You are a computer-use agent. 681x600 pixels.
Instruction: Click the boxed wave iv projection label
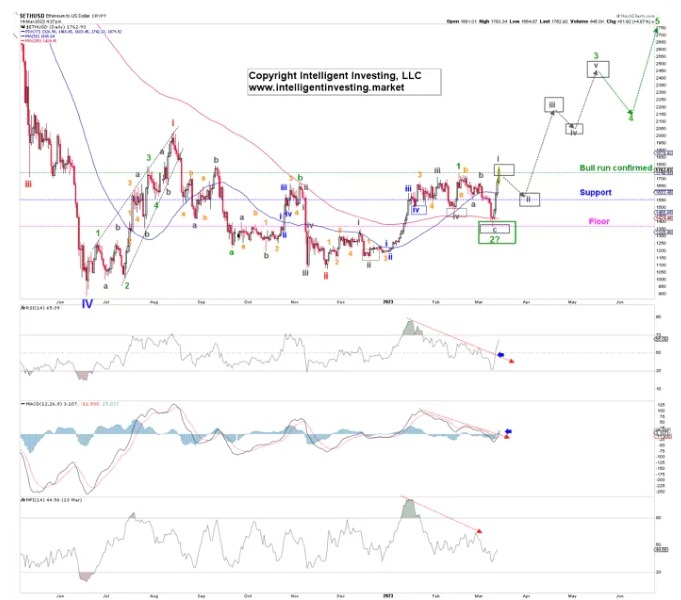coord(574,128)
